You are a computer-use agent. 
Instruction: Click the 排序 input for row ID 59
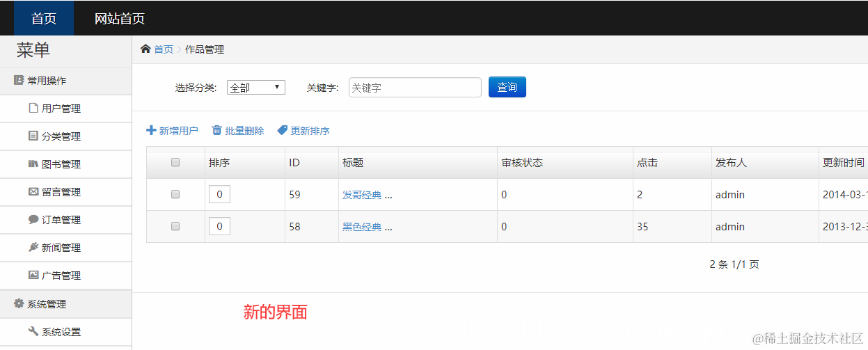click(x=219, y=194)
